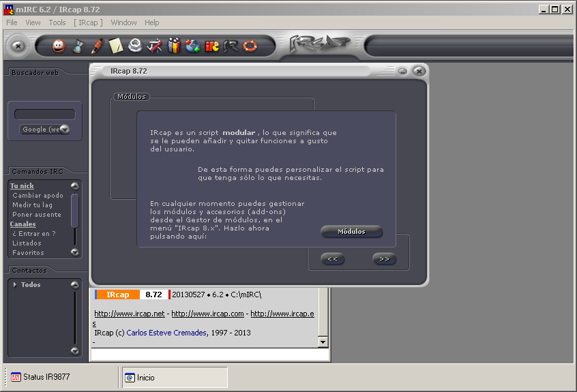This screenshot has width=577, height=392.
Task: Select the red pen toolbar icon
Action: [x=97, y=46]
